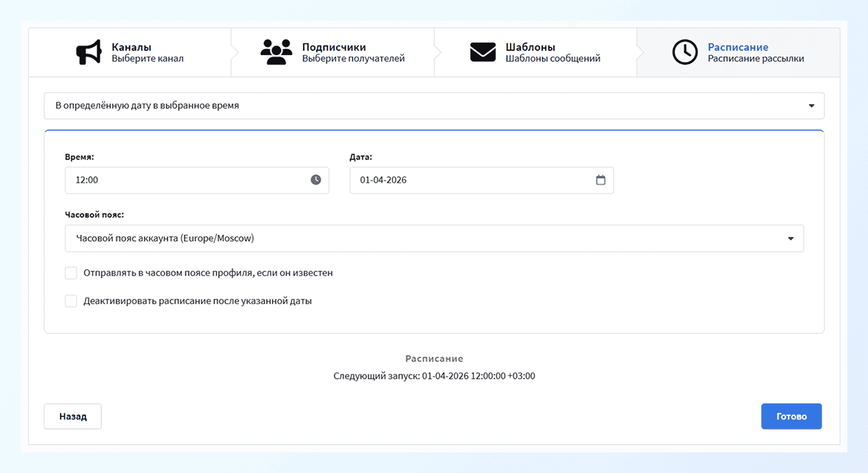The width and height of the screenshot is (868, 473).
Task: Click the people group icon for Подписчики
Action: [x=276, y=53]
